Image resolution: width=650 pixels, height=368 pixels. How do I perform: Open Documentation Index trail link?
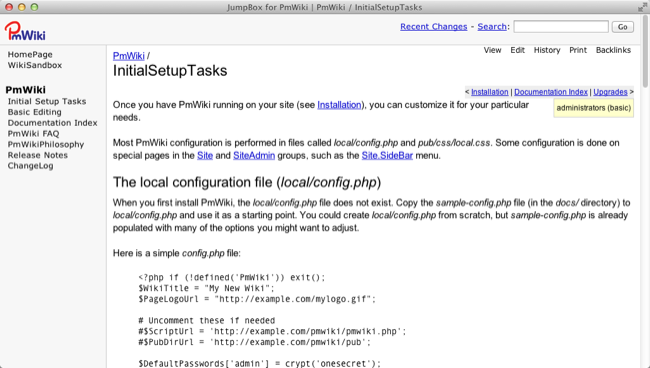(x=551, y=92)
